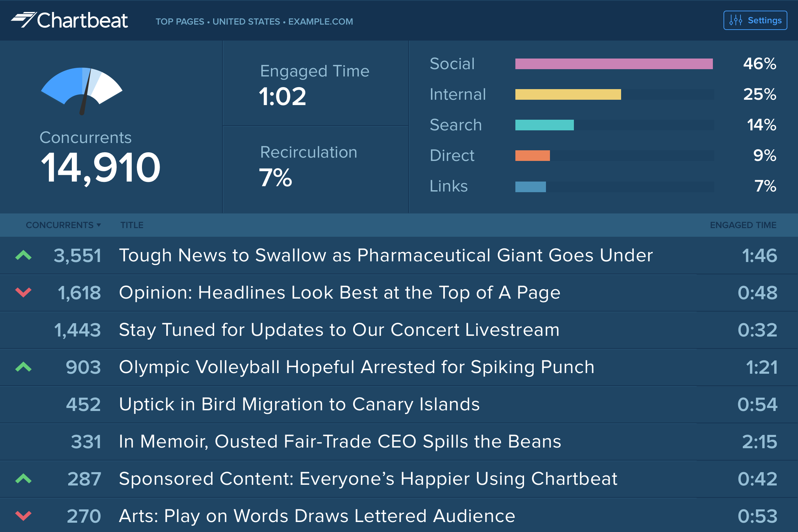
Task: Click the pink Social traffic bar
Action: click(x=613, y=64)
